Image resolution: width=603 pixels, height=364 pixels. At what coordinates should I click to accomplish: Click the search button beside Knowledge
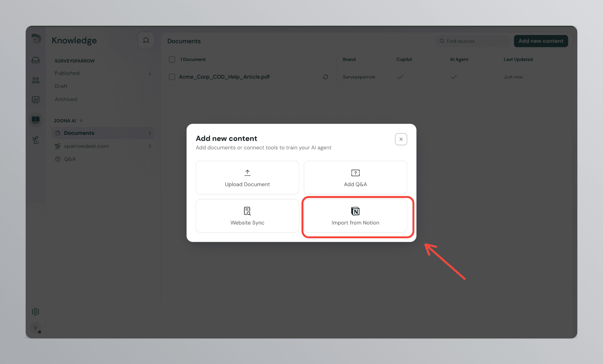tap(146, 40)
